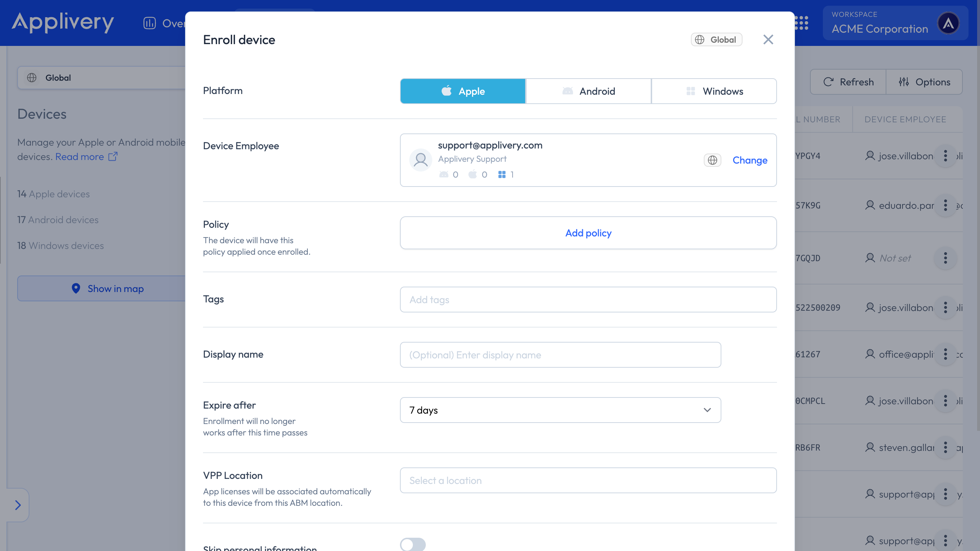The width and height of the screenshot is (980, 551).
Task: Select the Apple platform tab
Action: [463, 91]
